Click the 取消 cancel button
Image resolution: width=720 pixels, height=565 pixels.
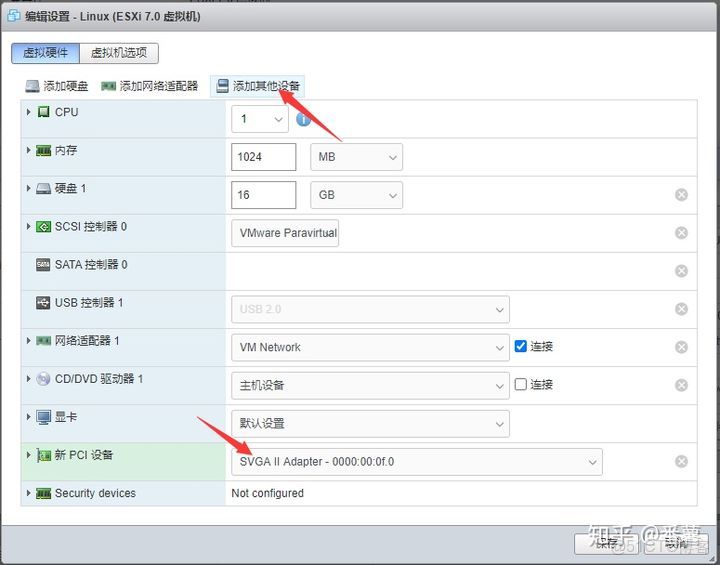coord(675,544)
